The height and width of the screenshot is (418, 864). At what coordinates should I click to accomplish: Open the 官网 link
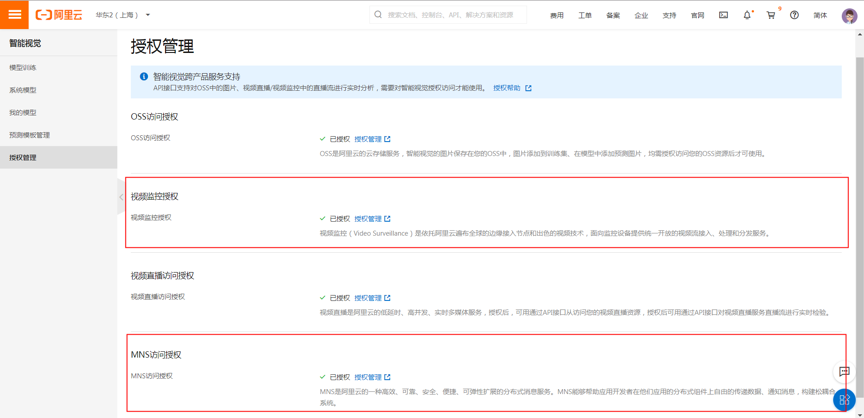pos(697,15)
